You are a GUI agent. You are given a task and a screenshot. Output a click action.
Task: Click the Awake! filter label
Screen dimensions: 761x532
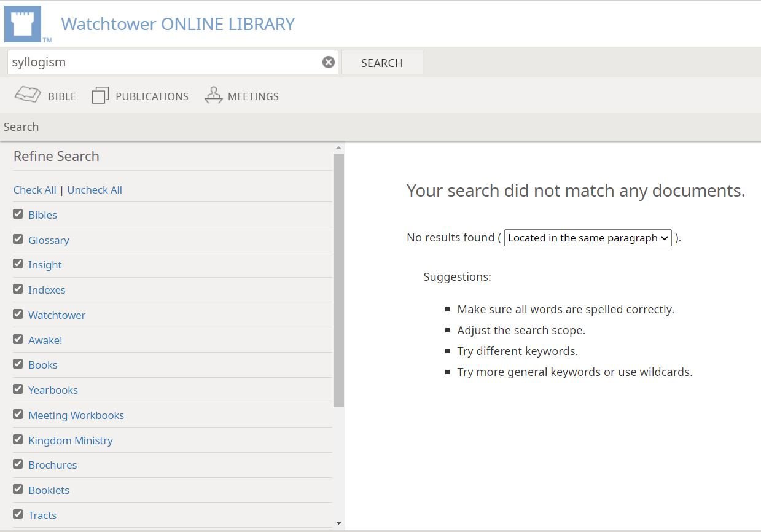coord(45,340)
